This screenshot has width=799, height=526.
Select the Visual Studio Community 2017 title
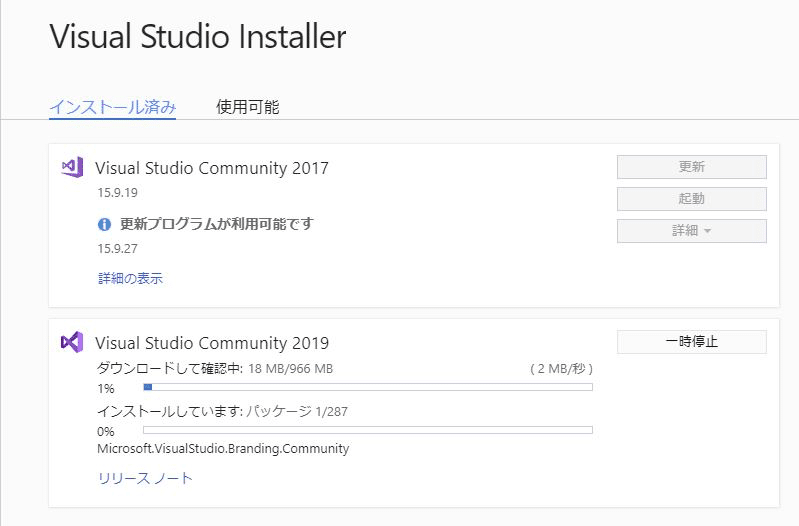212,168
